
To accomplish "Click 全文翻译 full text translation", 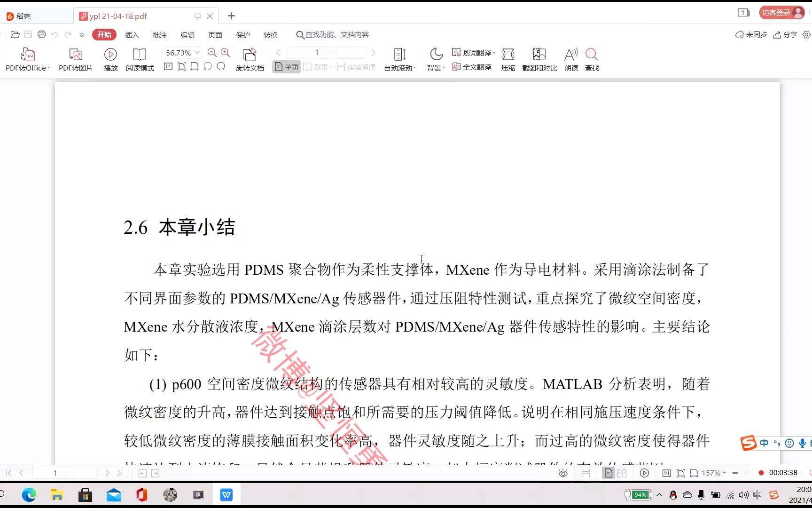I will pyautogui.click(x=472, y=67).
